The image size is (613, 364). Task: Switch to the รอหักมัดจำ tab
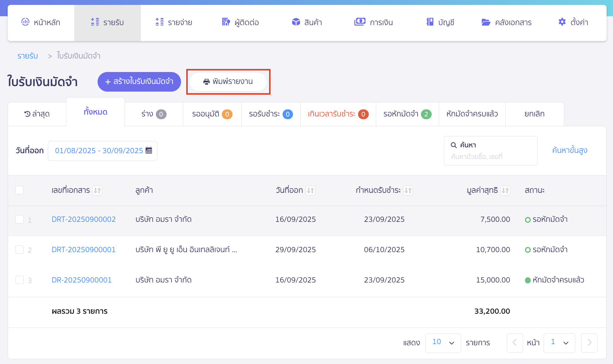407,114
